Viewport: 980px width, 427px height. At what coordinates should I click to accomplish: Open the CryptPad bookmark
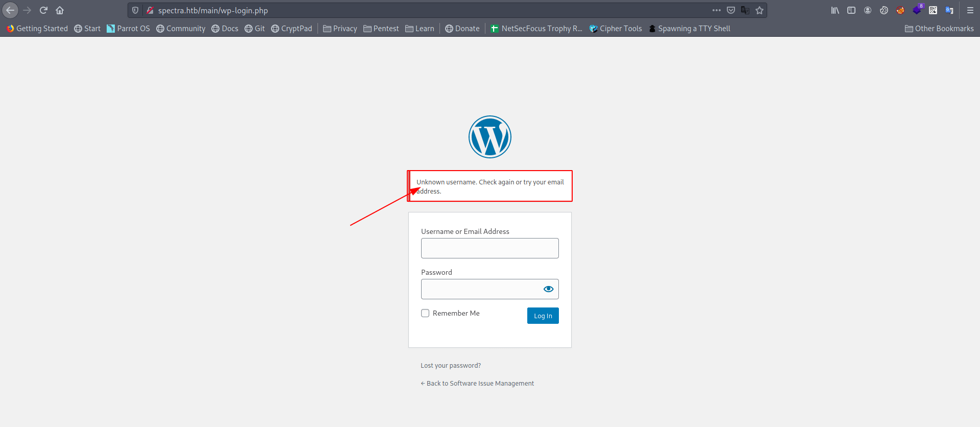(291, 29)
